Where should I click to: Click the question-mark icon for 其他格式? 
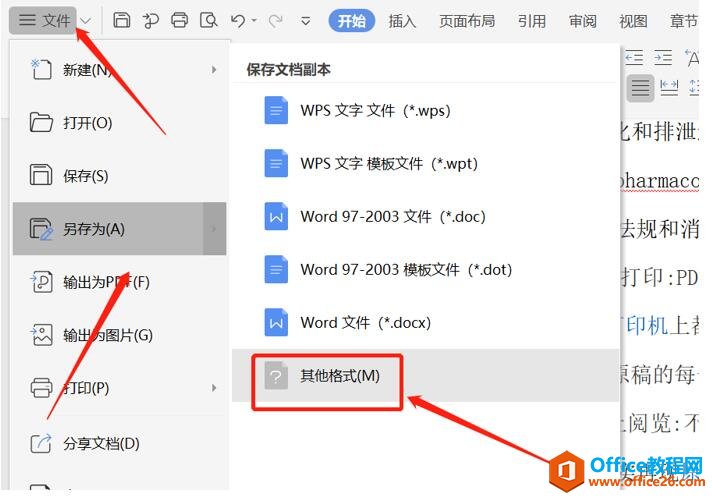coord(276,375)
